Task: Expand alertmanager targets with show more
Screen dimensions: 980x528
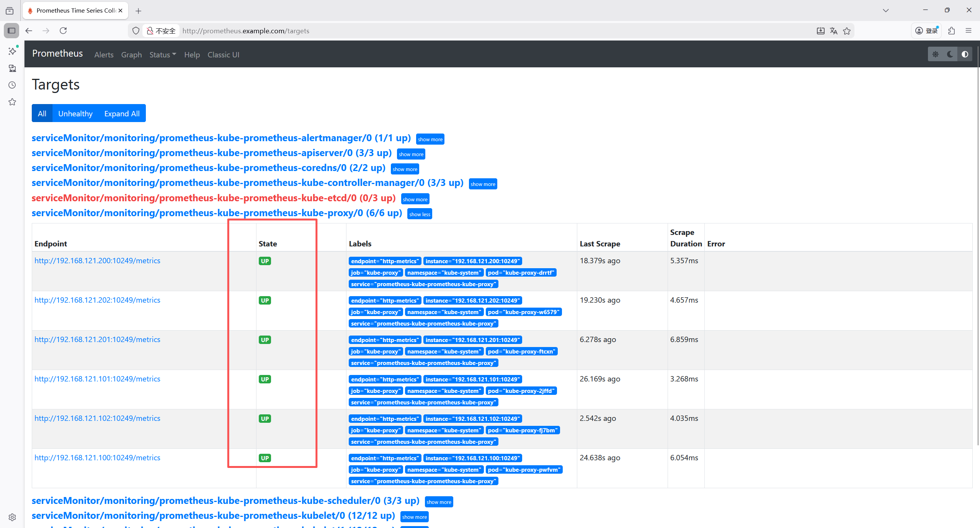Action: [x=430, y=139]
